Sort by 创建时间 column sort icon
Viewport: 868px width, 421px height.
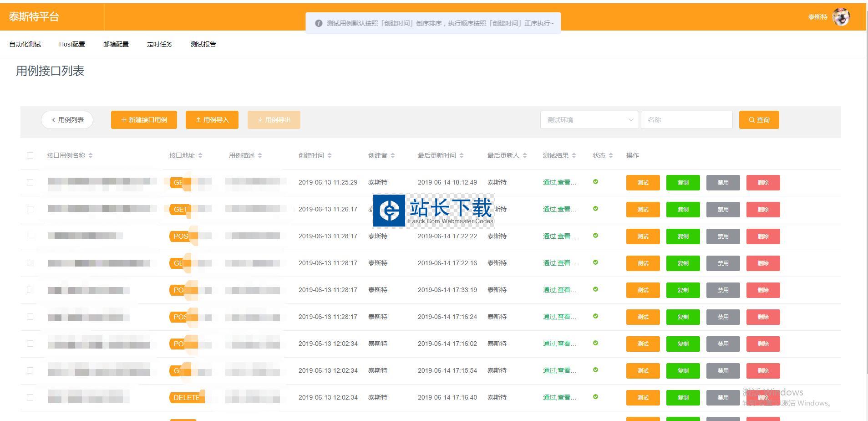pos(330,155)
